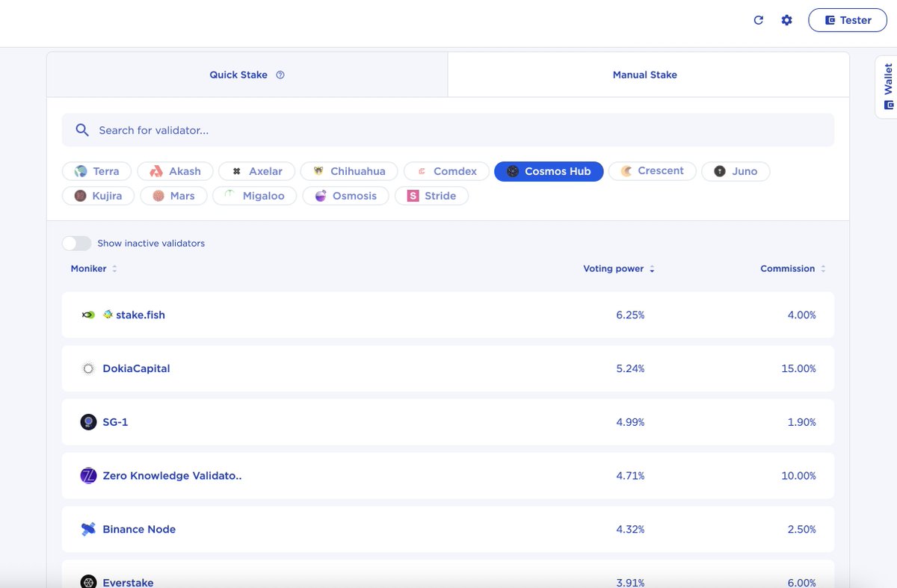
Task: Sort validators by Commission column
Action: pos(793,269)
